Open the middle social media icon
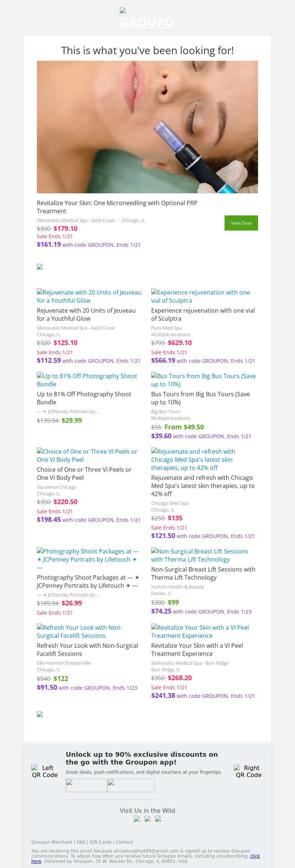295x868 pixels. (x=147, y=819)
